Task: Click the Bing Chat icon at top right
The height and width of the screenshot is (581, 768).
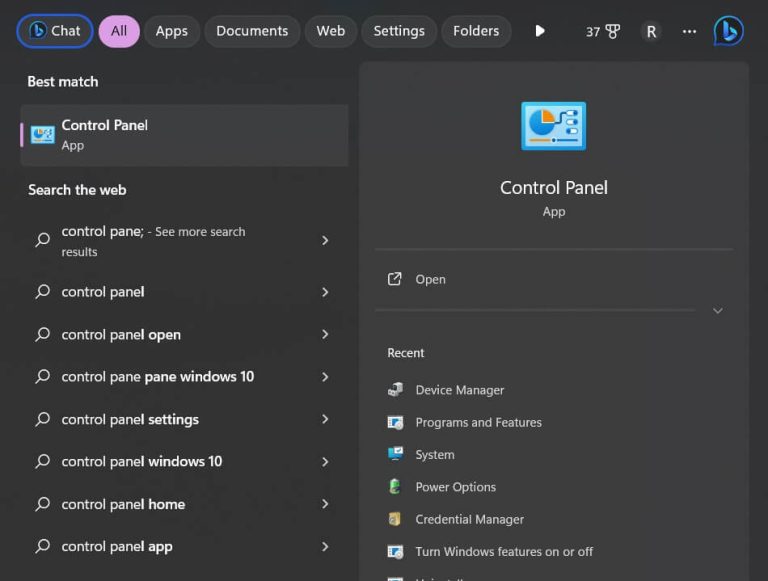Action: click(728, 31)
